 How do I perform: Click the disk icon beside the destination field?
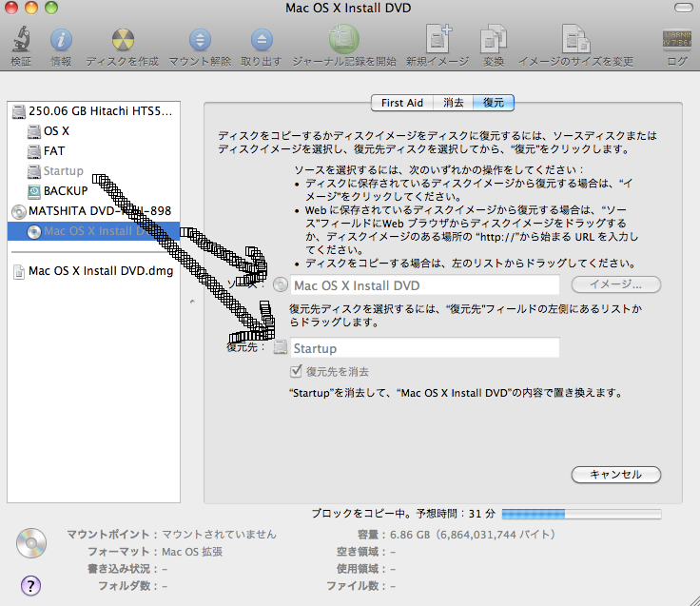281,347
